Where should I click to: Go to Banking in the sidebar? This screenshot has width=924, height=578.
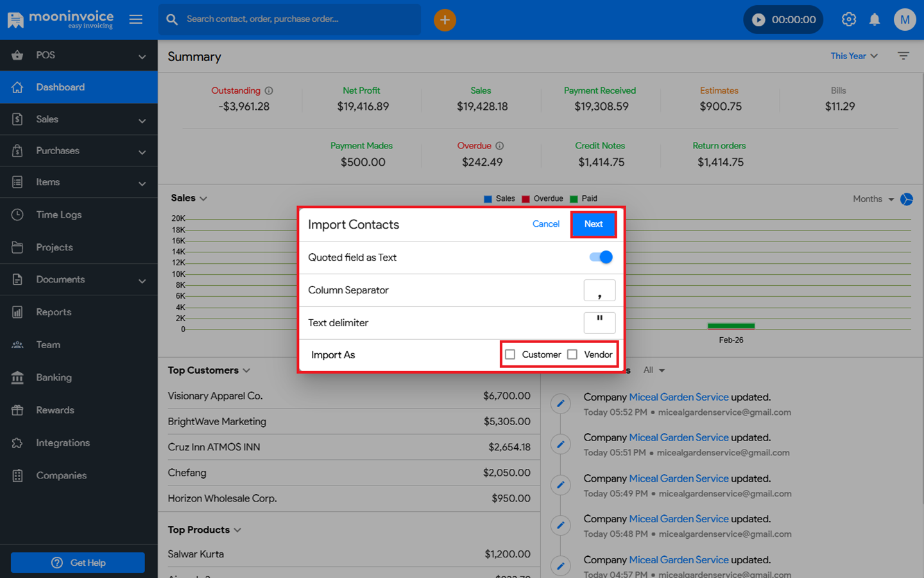[54, 378]
